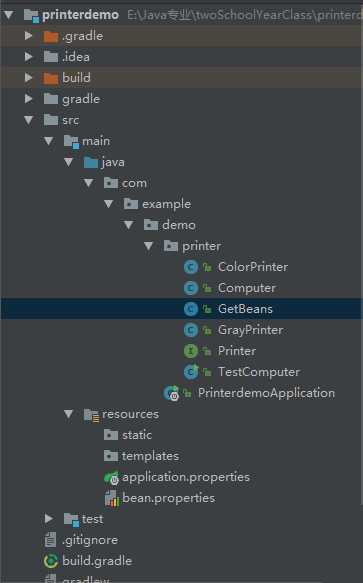Image resolution: width=363 pixels, height=583 pixels.
Task: Click the Printer interface icon
Action: tap(191, 351)
